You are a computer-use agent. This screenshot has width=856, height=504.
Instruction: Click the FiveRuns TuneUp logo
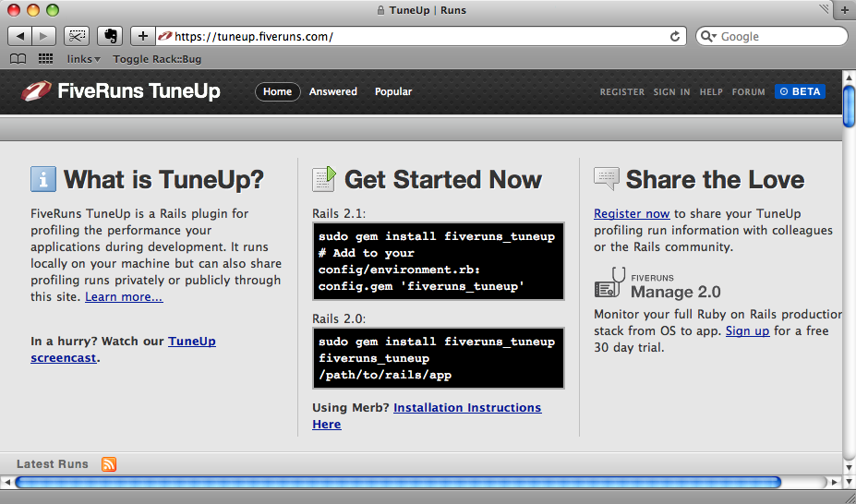[121, 91]
